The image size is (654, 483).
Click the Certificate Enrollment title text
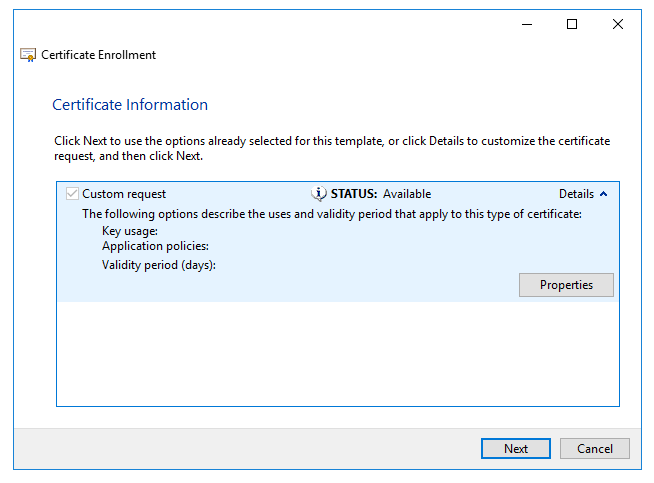click(x=98, y=55)
